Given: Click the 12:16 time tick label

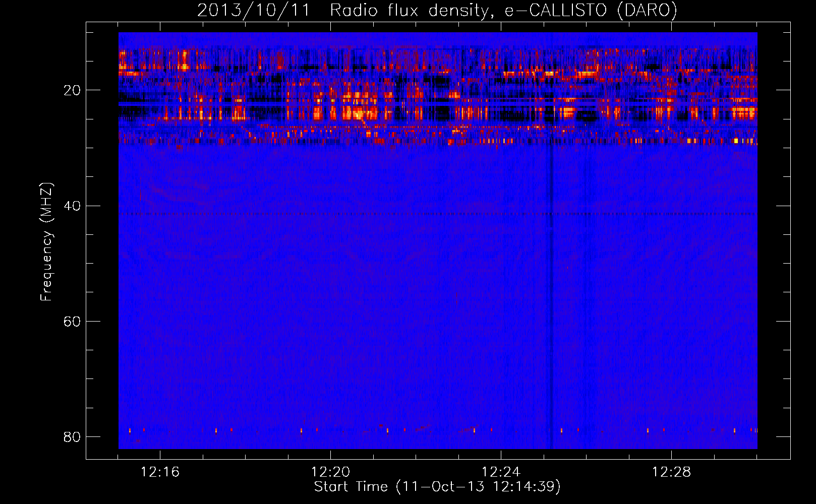Looking at the screenshot, I should pos(160,472).
